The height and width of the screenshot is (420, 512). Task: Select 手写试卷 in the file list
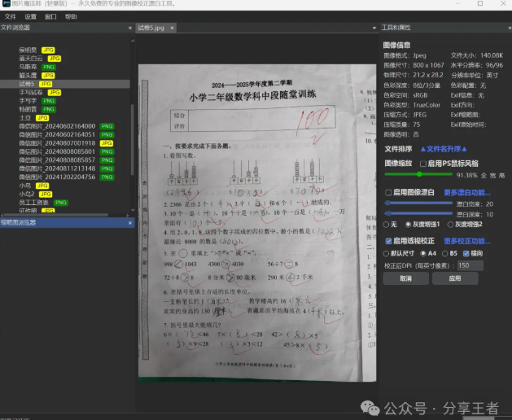coord(30,92)
